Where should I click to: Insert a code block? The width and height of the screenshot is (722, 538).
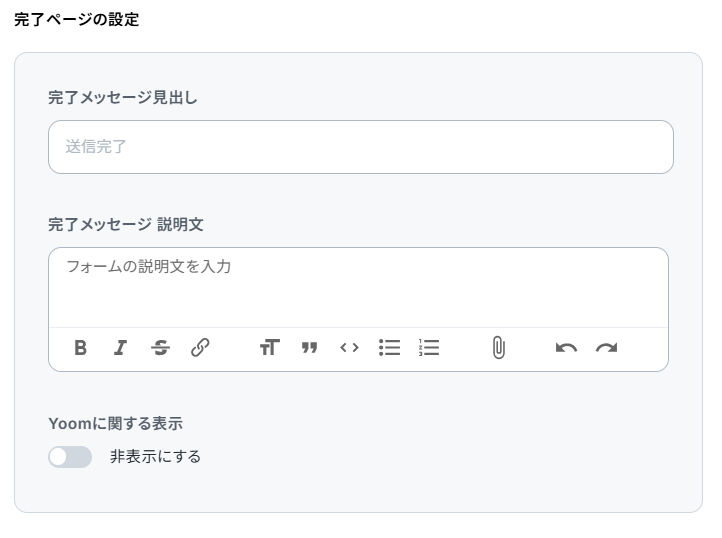point(349,348)
